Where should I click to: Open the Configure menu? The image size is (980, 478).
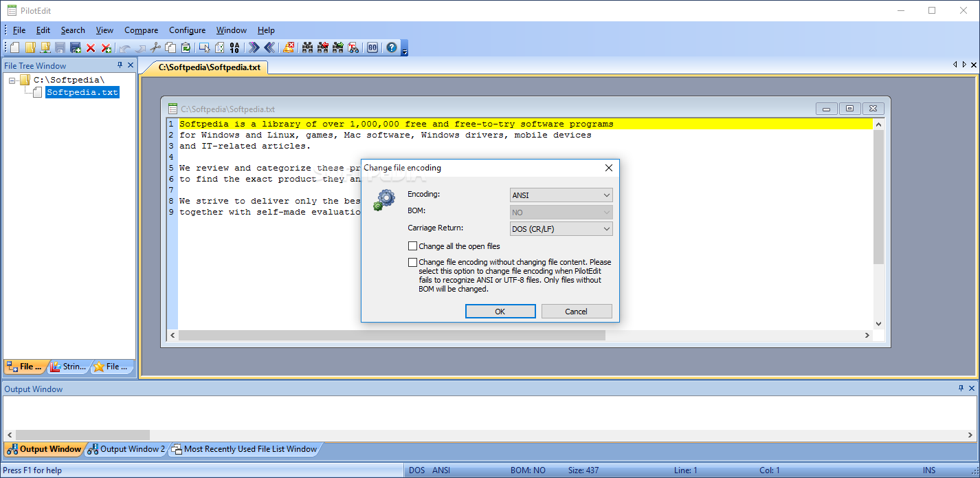pyautogui.click(x=187, y=30)
